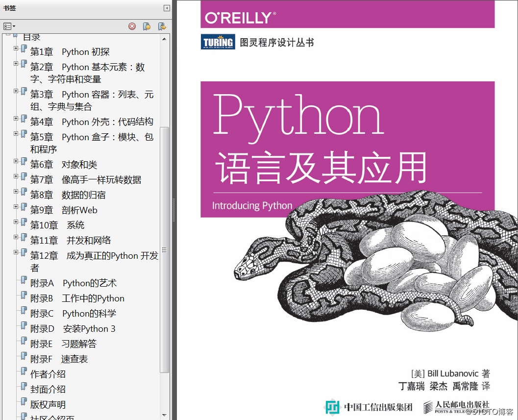
Task: Click the expand current bookmark icon
Action: [162, 26]
